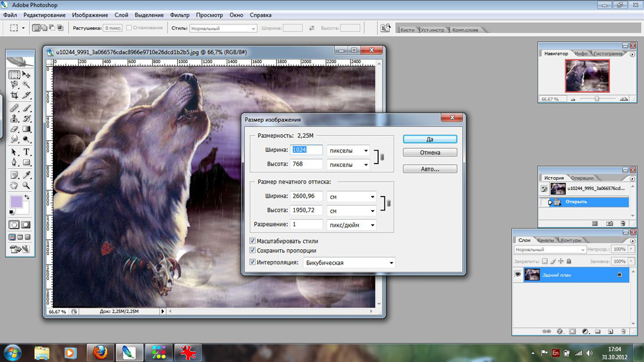Switch to the Гистограмма tab

tap(608, 53)
